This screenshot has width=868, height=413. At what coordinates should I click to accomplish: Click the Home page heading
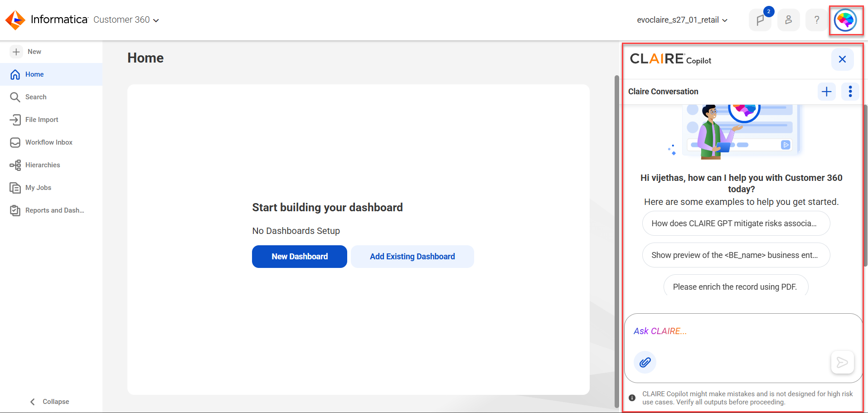point(145,58)
